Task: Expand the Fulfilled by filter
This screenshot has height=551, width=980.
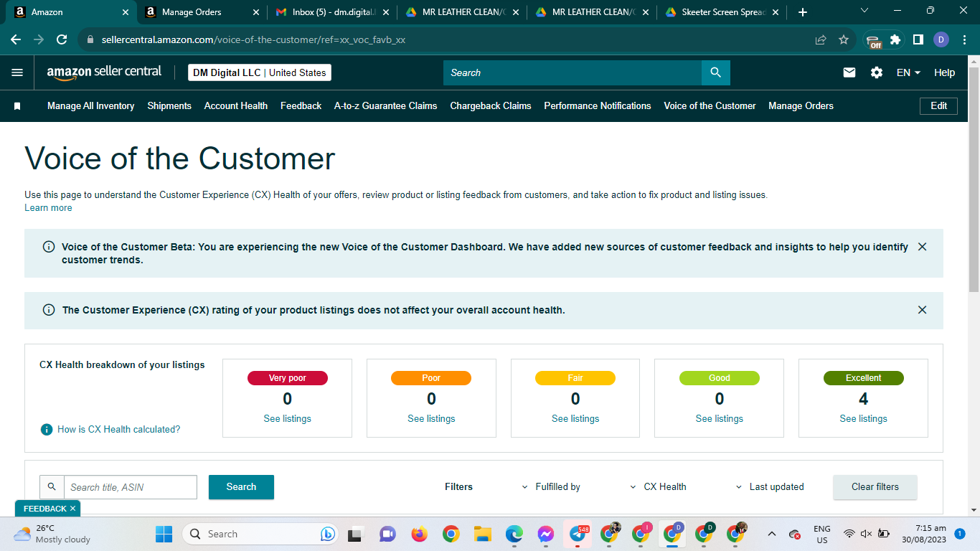Action: point(551,486)
